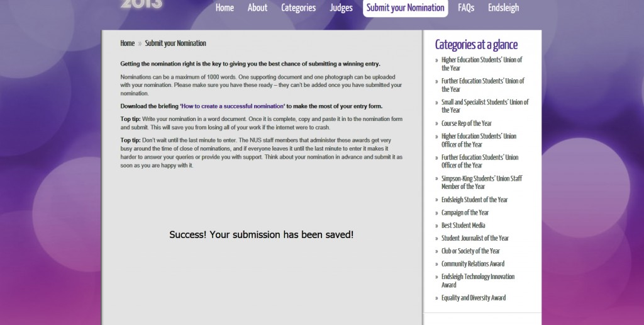View Endsleigh Student of the Year
Image resolution: width=644 pixels, height=325 pixels.
[474, 200]
